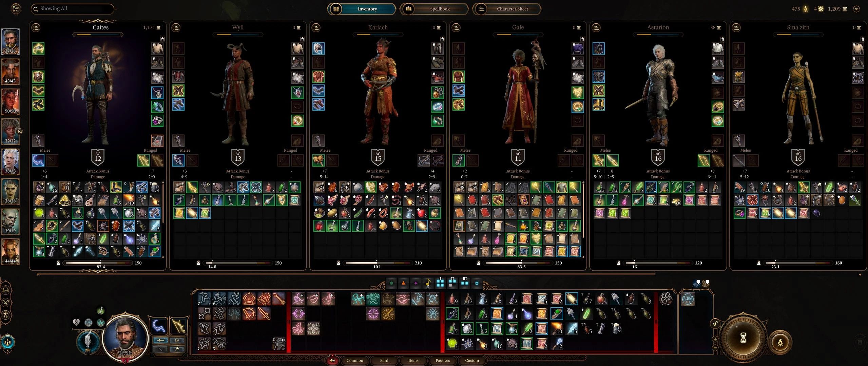Click the Jump action icon marked Z

coord(204,299)
